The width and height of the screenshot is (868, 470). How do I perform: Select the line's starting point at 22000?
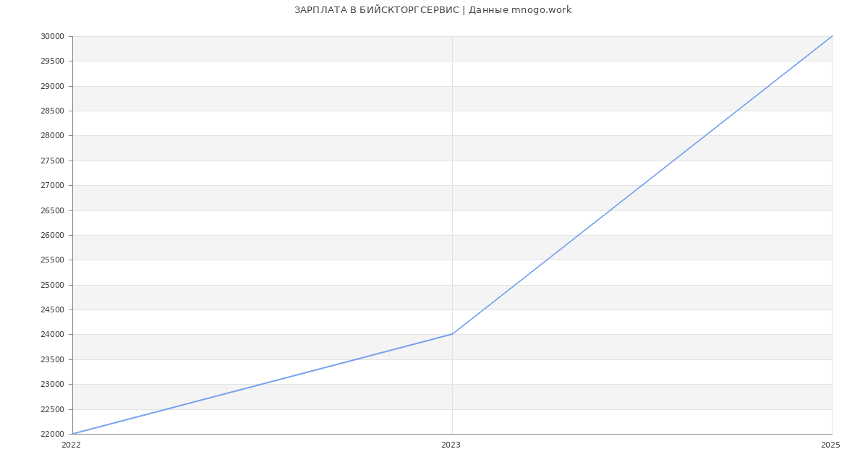(x=73, y=434)
